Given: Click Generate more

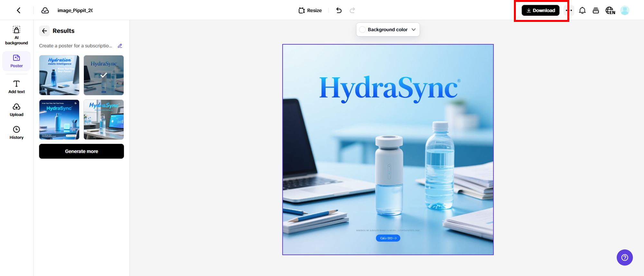Looking at the screenshot, I should point(81,151).
